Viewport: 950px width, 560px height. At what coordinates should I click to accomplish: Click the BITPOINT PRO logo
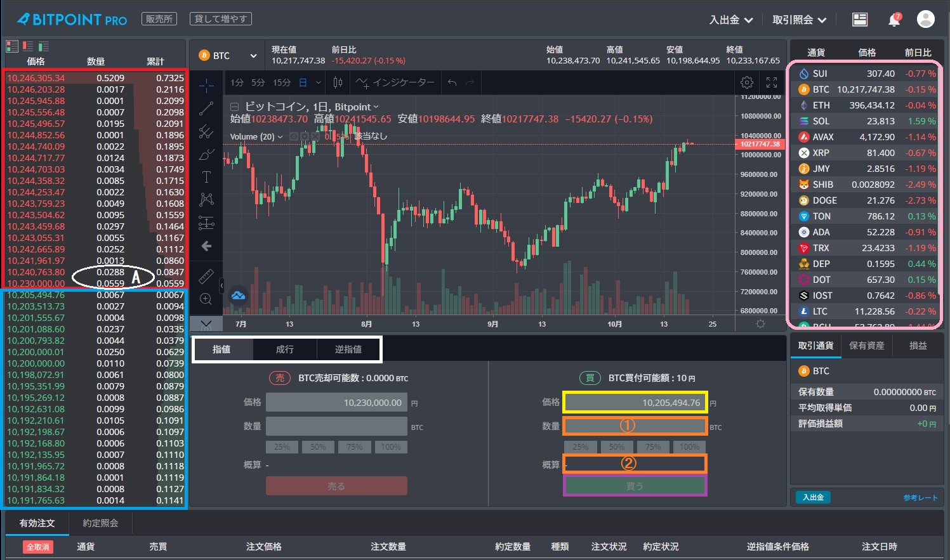[72, 20]
